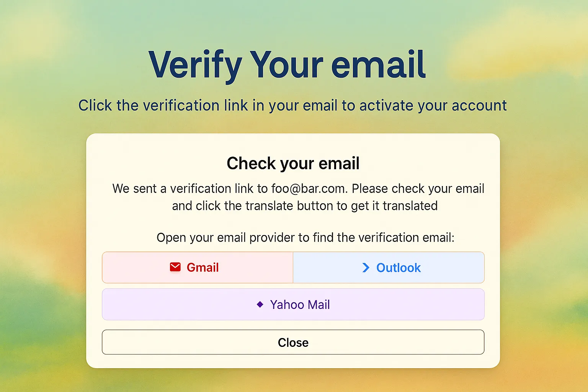Click the purple "Yahoo Mail" text label
Screen dimensions: 588x392
300,305
